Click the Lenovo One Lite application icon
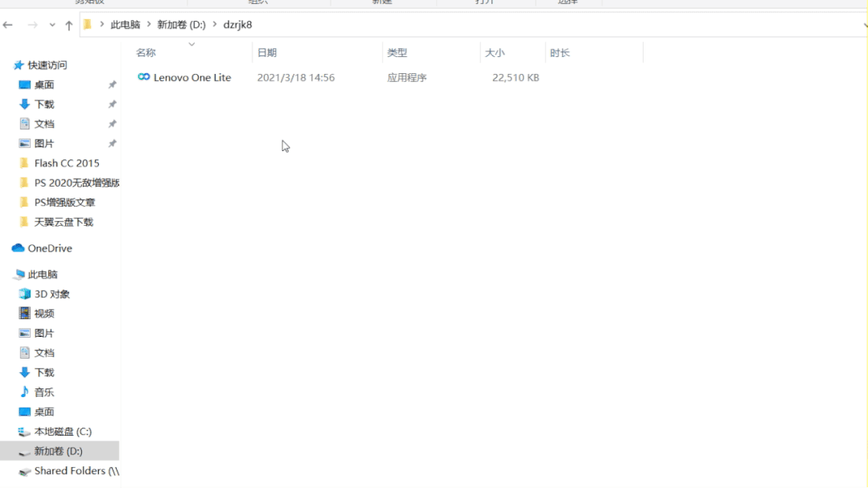The width and height of the screenshot is (868, 488). coord(143,77)
